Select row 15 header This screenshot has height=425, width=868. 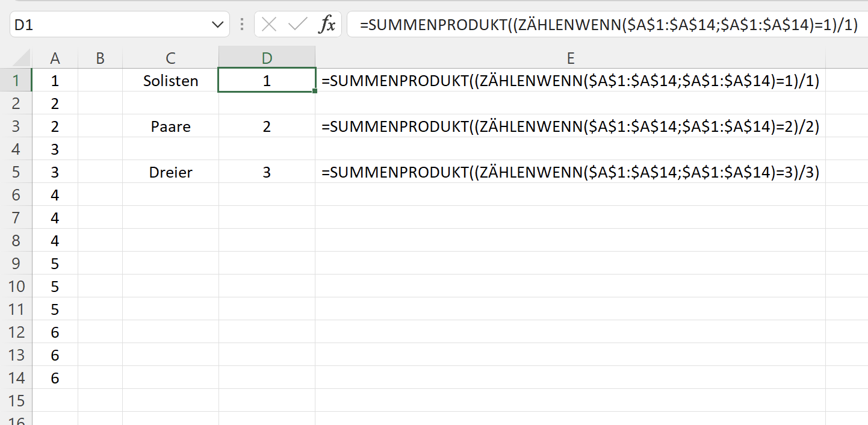pos(16,401)
